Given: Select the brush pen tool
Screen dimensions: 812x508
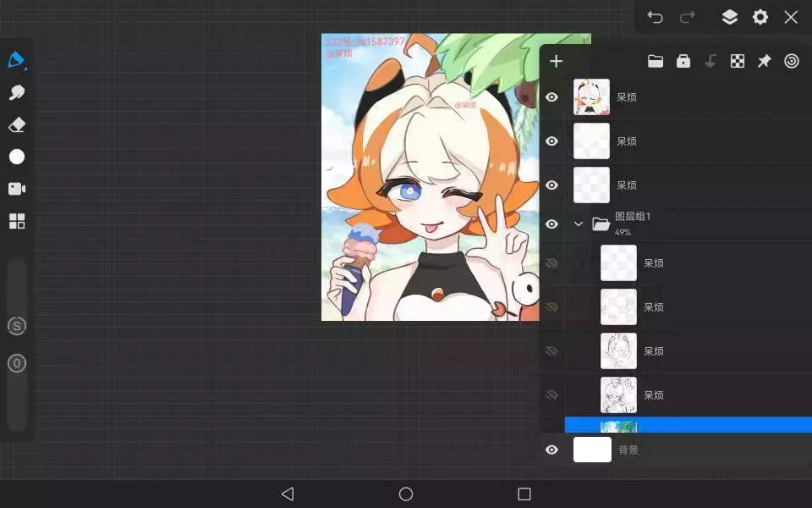Looking at the screenshot, I should coord(17,60).
